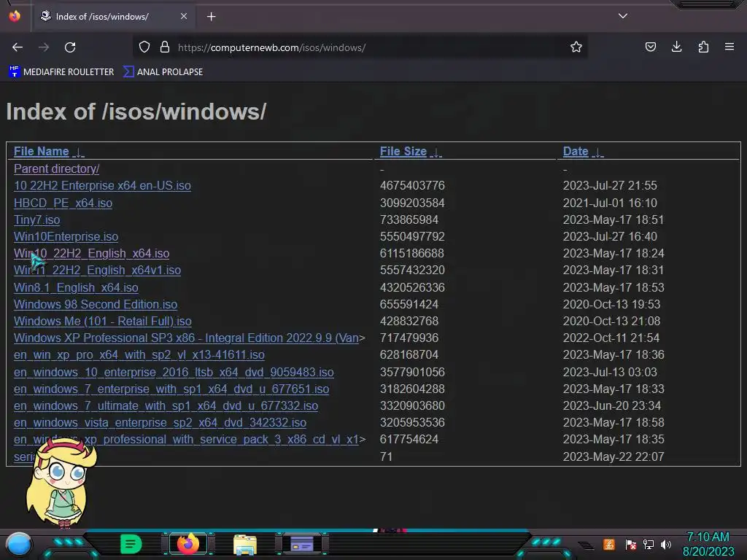Download en_windows_vista_enterprise_sp2 iso
Viewport: 747px width, 560px height.
click(160, 422)
